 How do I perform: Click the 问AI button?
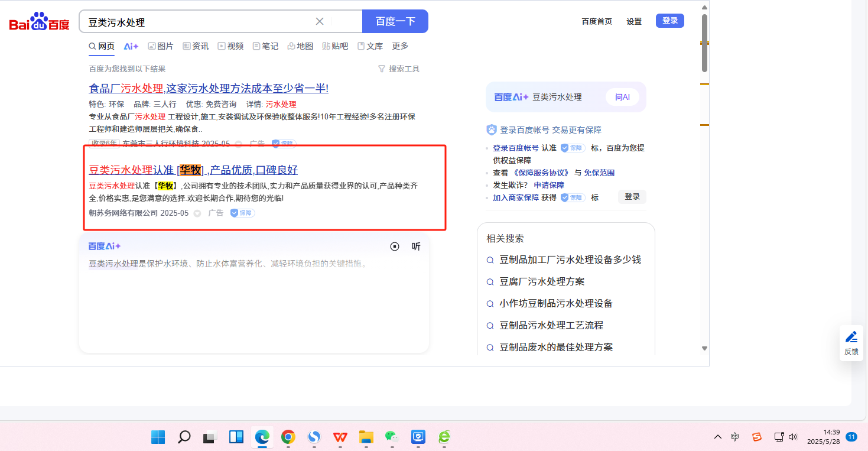tap(622, 97)
